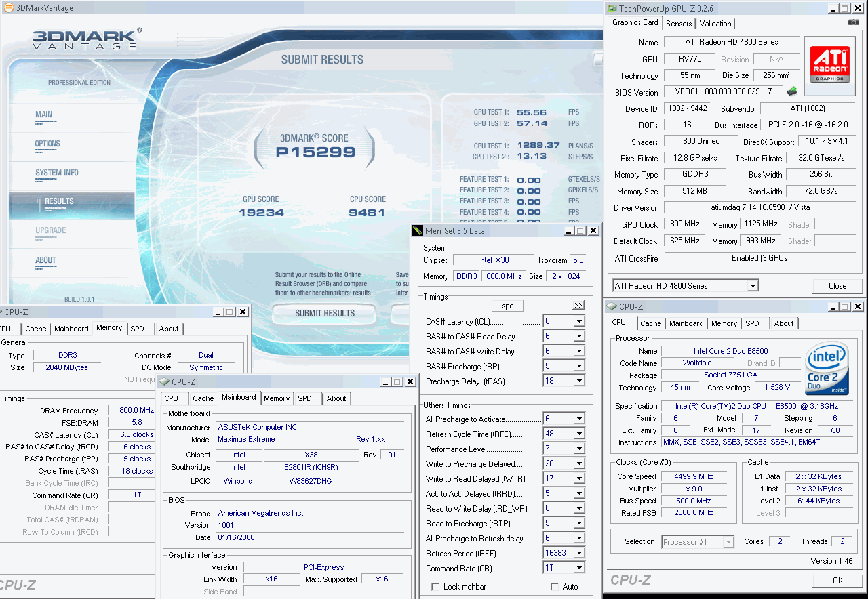868x599 pixels.
Task: Switch to the GPU-Z Sensors tab
Action: click(x=679, y=23)
